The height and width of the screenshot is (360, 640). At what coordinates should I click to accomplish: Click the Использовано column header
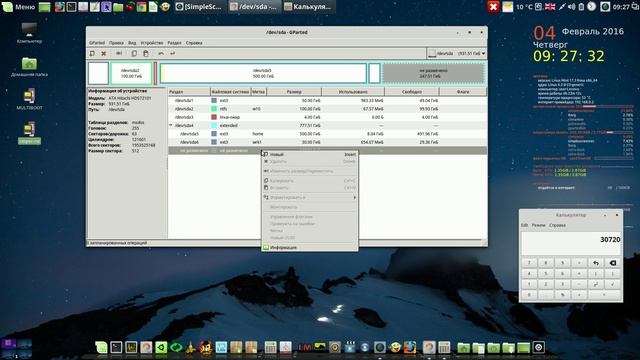tap(353, 92)
